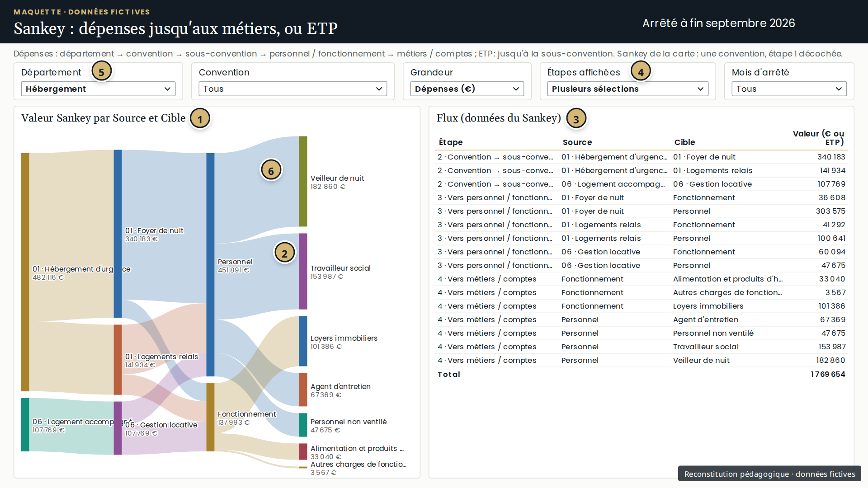The image size is (868, 488).
Task: Sort by the Source column header
Action: [x=577, y=142]
